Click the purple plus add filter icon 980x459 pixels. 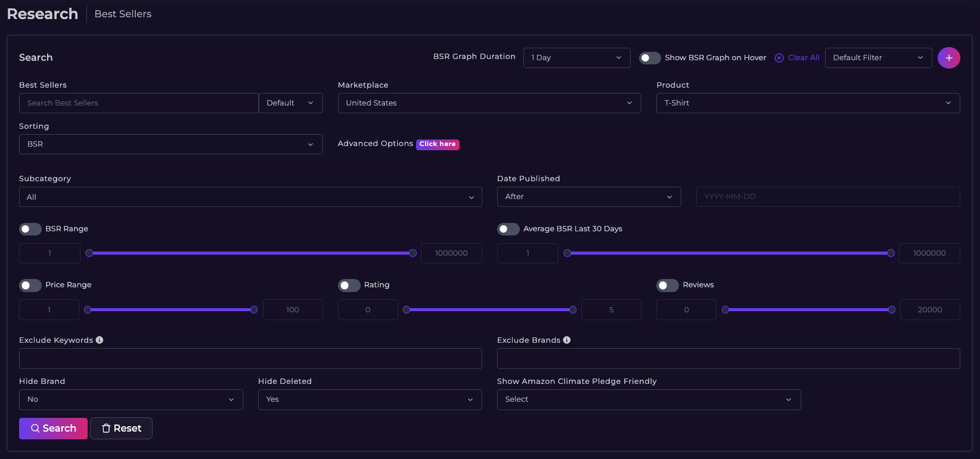pyautogui.click(x=948, y=58)
